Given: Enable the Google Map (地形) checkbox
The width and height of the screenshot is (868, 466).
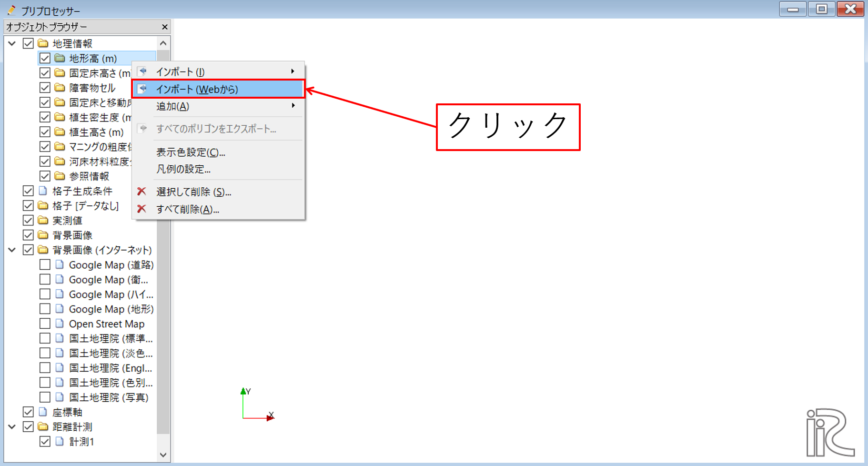Looking at the screenshot, I should click(x=45, y=309).
